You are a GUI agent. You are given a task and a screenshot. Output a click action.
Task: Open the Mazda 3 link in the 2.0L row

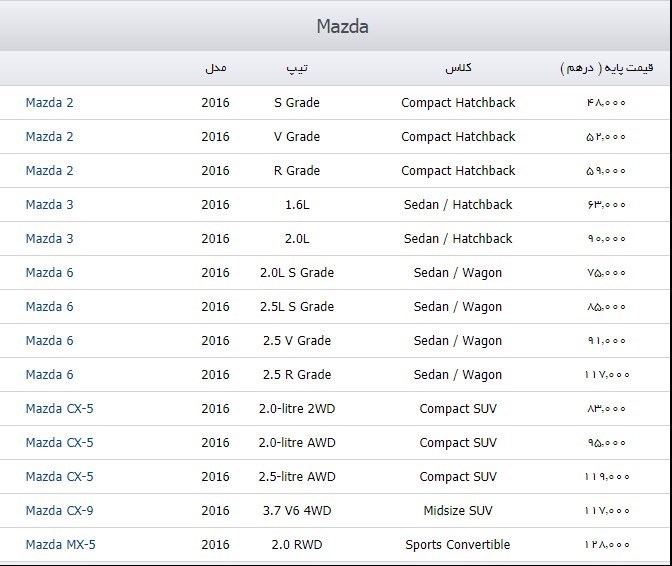49,239
